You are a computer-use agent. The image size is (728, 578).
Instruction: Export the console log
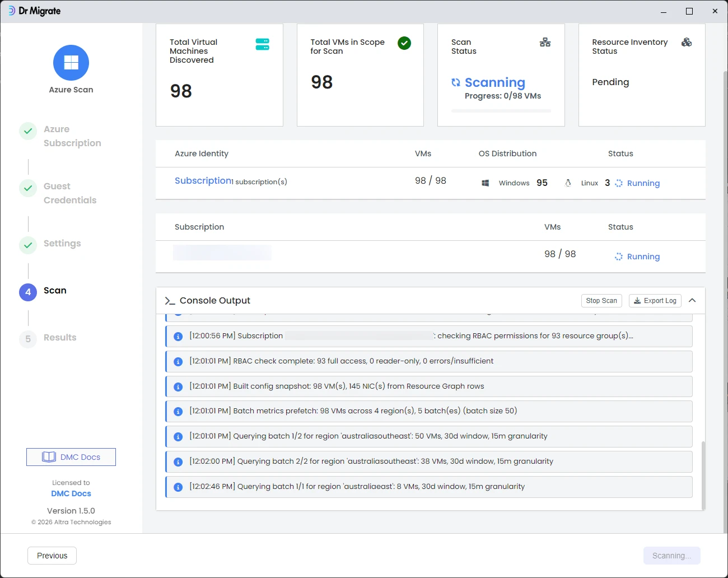tap(655, 301)
